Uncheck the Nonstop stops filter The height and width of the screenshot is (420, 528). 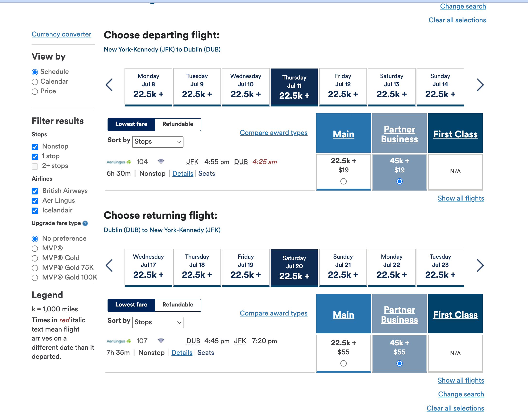[35, 147]
